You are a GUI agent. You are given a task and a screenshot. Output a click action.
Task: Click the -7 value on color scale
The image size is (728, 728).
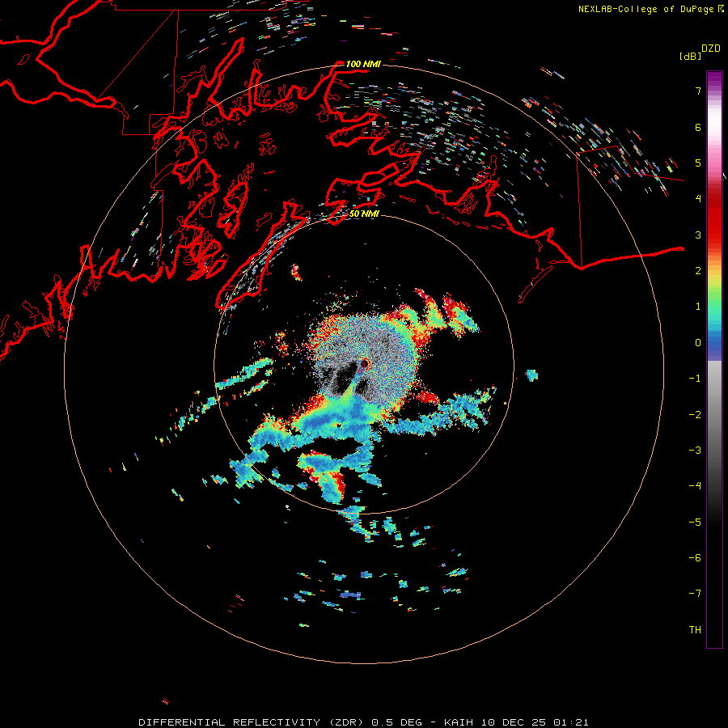[x=695, y=594]
